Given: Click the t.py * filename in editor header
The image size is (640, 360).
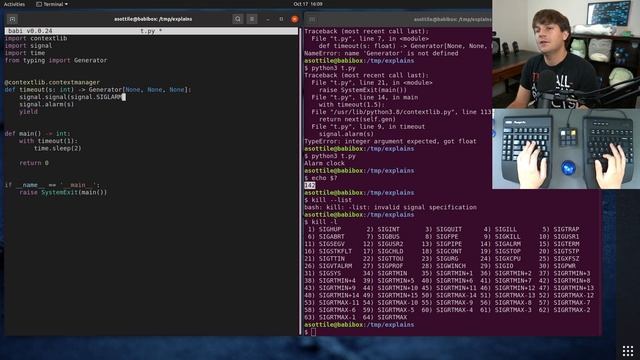Looking at the screenshot, I should tap(151, 31).
